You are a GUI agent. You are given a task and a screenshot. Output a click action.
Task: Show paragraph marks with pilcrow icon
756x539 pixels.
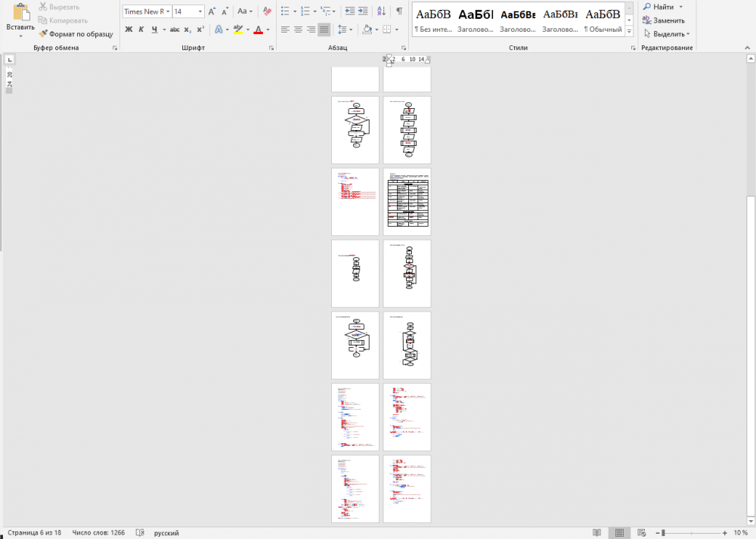(x=399, y=11)
